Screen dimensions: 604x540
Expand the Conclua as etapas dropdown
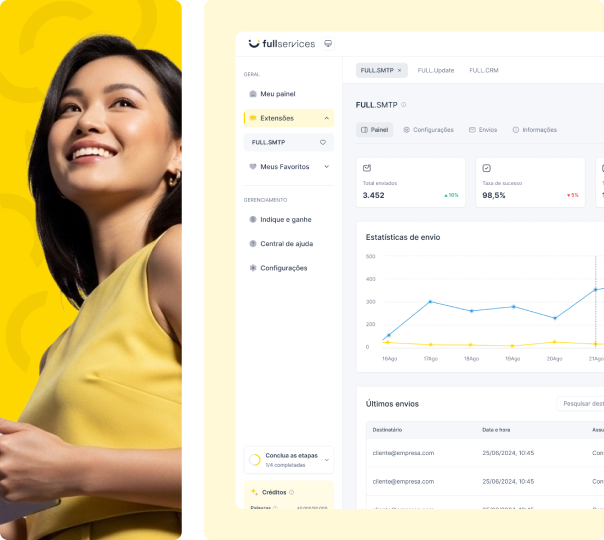(x=328, y=460)
